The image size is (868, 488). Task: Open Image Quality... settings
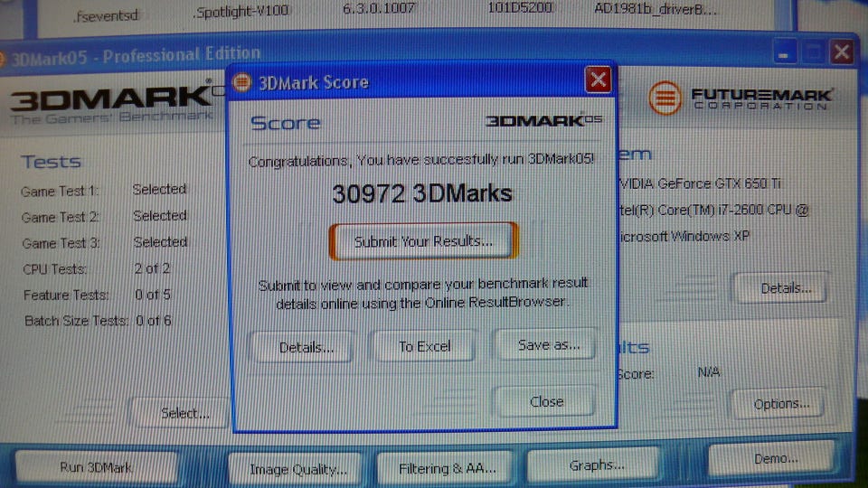click(297, 469)
